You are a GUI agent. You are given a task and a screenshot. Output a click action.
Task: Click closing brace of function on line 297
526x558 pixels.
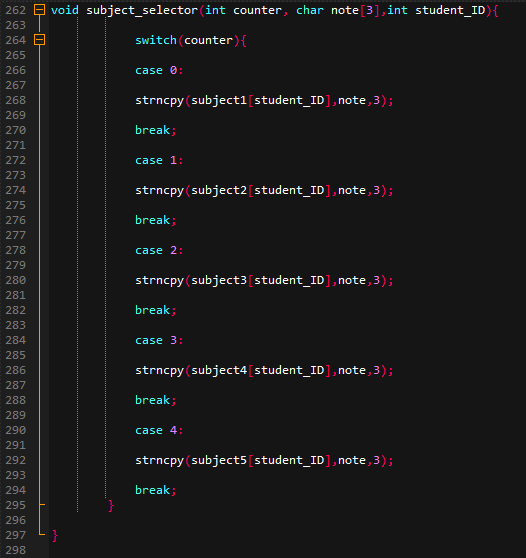(x=55, y=535)
